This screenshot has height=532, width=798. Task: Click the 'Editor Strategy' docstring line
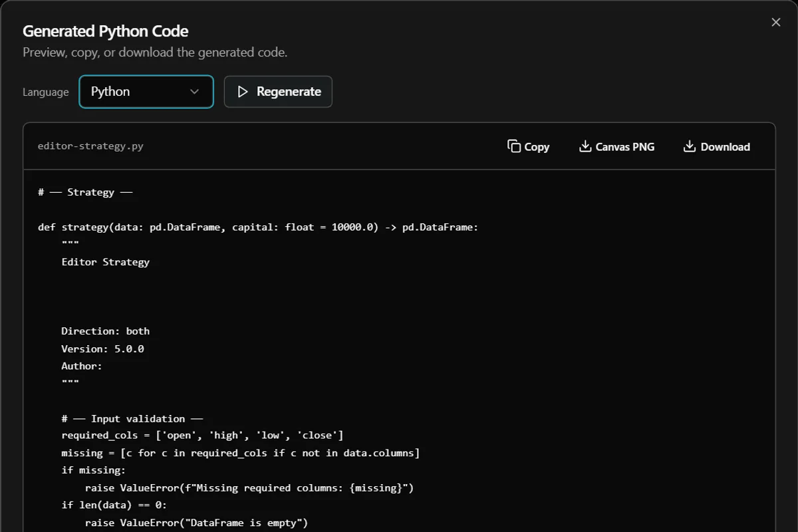click(x=106, y=262)
